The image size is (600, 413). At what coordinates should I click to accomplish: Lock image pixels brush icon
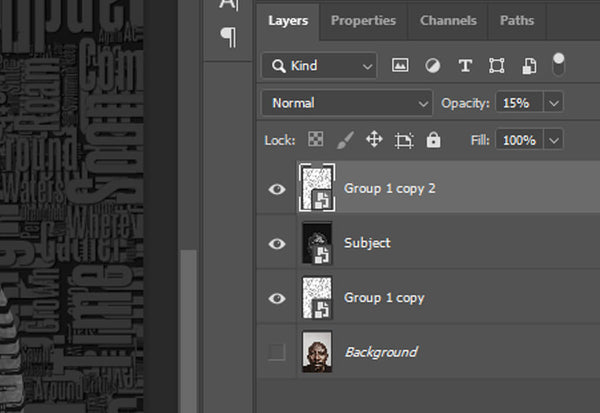344,140
